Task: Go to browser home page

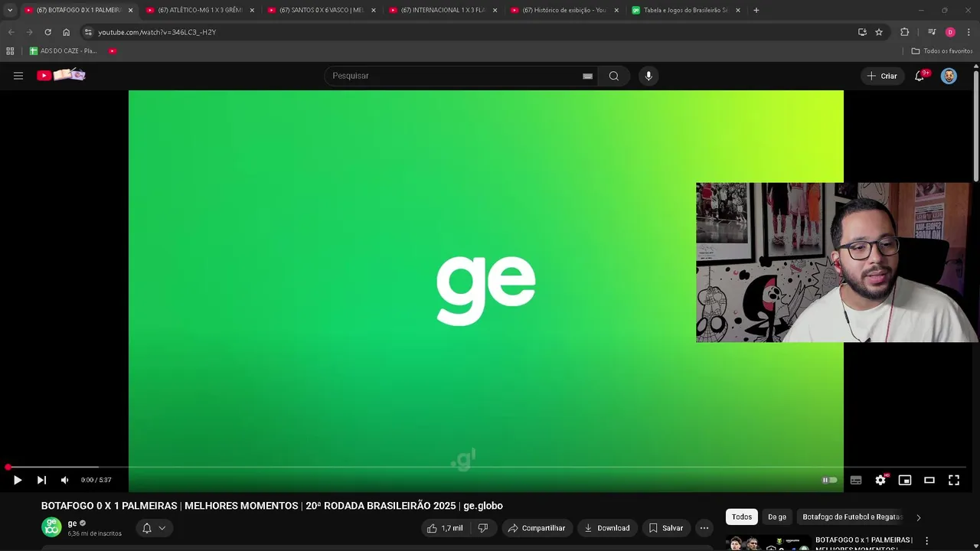Action: (67, 32)
